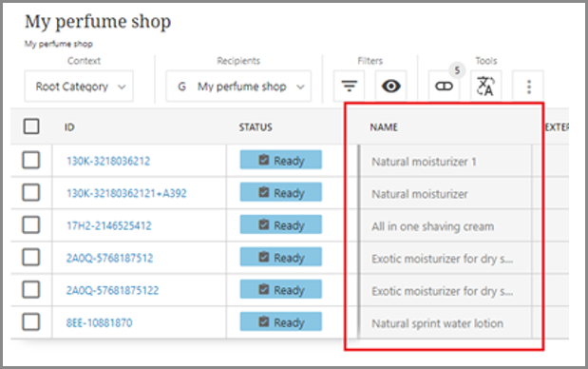Click the link icon with badge 5
The image size is (588, 369).
(444, 87)
